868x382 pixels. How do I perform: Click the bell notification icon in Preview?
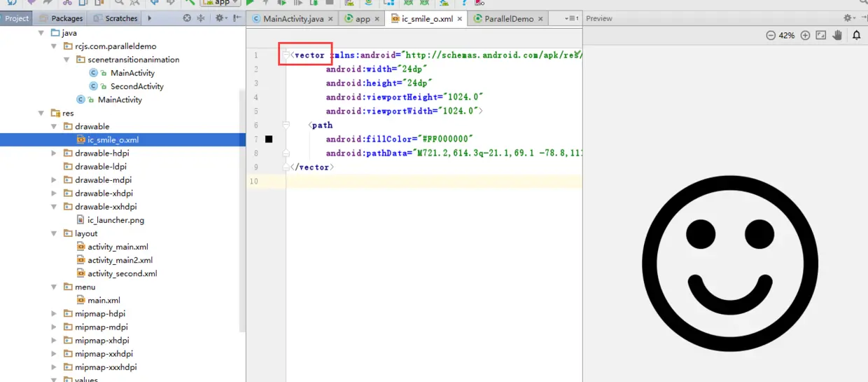tap(857, 35)
